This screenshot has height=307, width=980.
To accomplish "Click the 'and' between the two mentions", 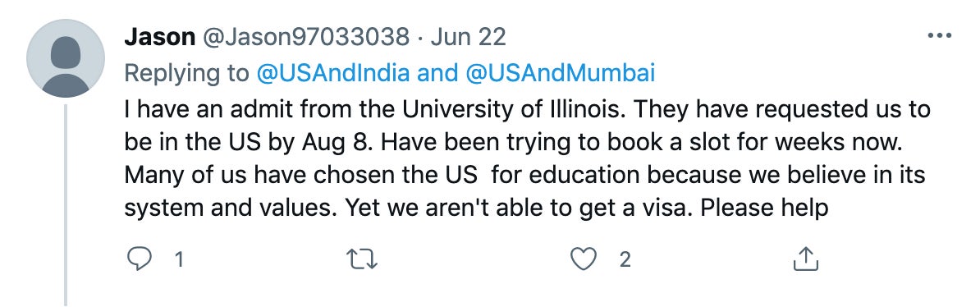I will tap(437, 74).
